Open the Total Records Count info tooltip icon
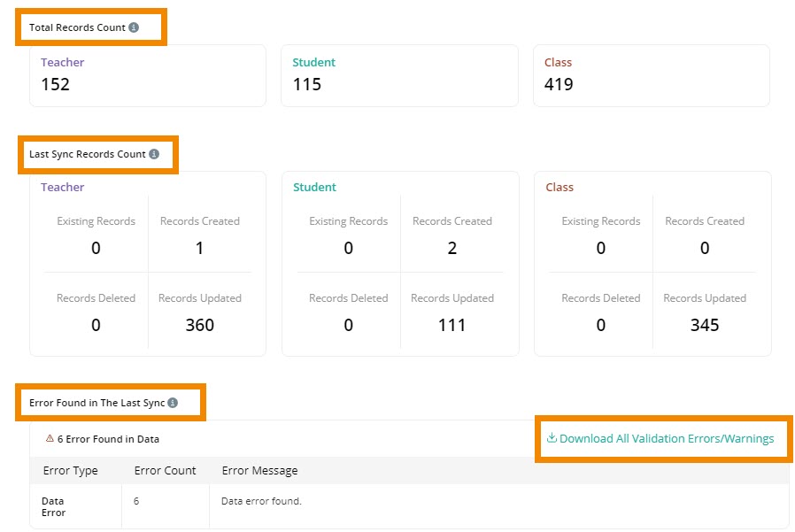Viewport: 795px width, 532px height. [x=135, y=27]
